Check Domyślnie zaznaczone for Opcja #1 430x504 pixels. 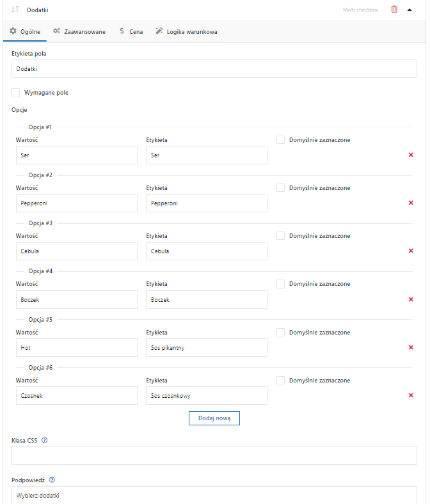pyautogui.click(x=280, y=140)
